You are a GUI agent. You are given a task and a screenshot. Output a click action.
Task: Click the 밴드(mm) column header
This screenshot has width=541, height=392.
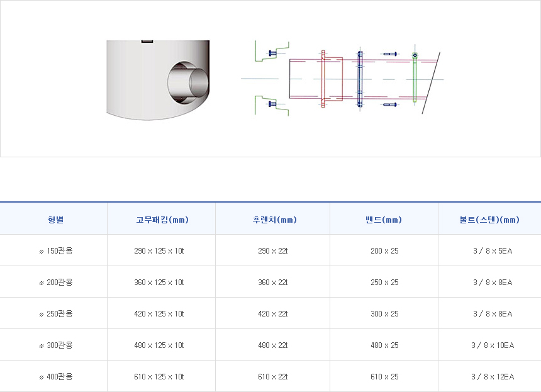(x=384, y=220)
